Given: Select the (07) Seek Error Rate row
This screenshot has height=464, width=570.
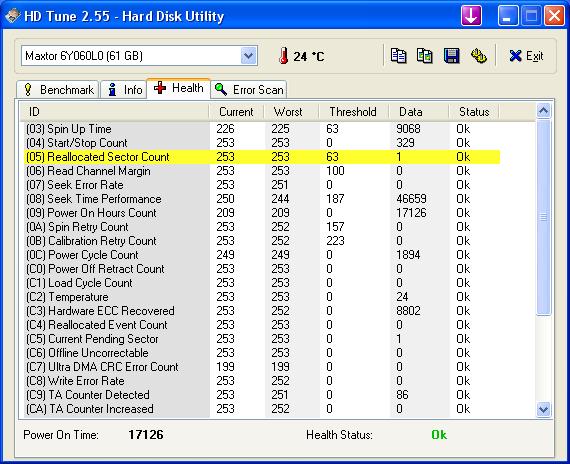Looking at the screenshot, I should 262,185.
